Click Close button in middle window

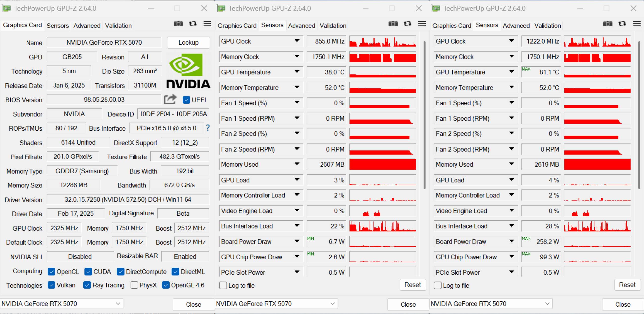(408, 304)
